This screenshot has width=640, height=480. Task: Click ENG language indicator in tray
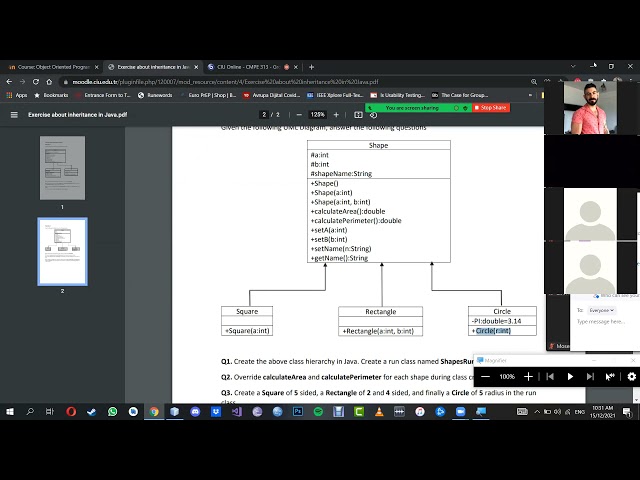pyautogui.click(x=580, y=412)
